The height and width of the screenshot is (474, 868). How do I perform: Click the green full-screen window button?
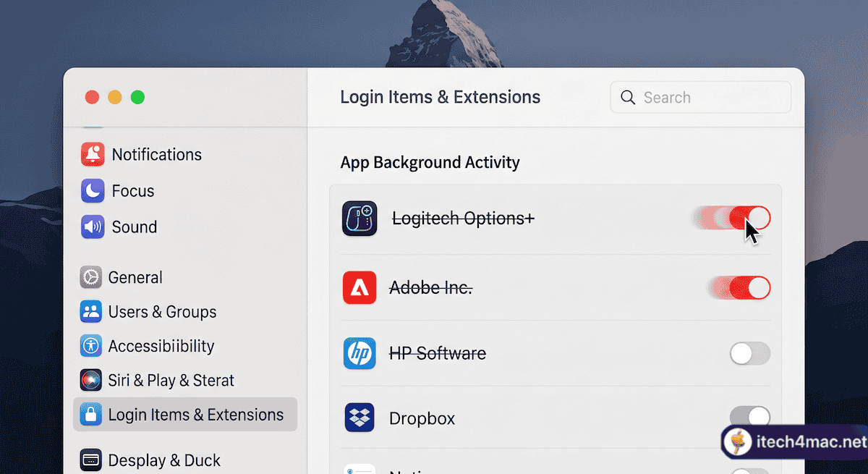pyautogui.click(x=137, y=97)
